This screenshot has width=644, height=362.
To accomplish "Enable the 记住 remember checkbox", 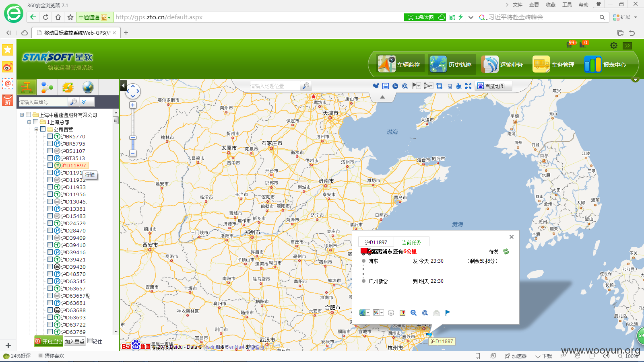I will tap(90, 341).
